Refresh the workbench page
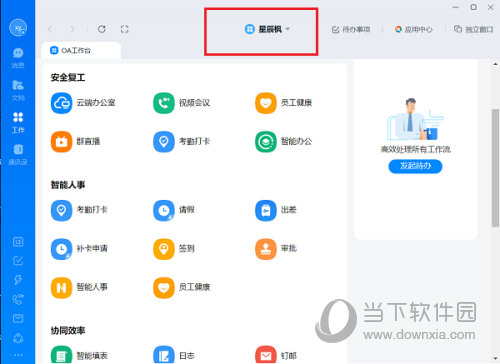The width and height of the screenshot is (500, 364). (x=102, y=29)
